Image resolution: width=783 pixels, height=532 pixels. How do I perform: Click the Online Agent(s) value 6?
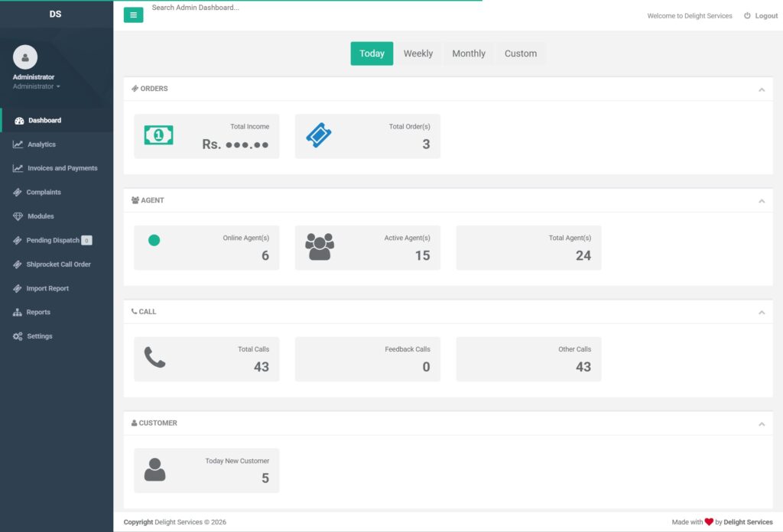(265, 255)
